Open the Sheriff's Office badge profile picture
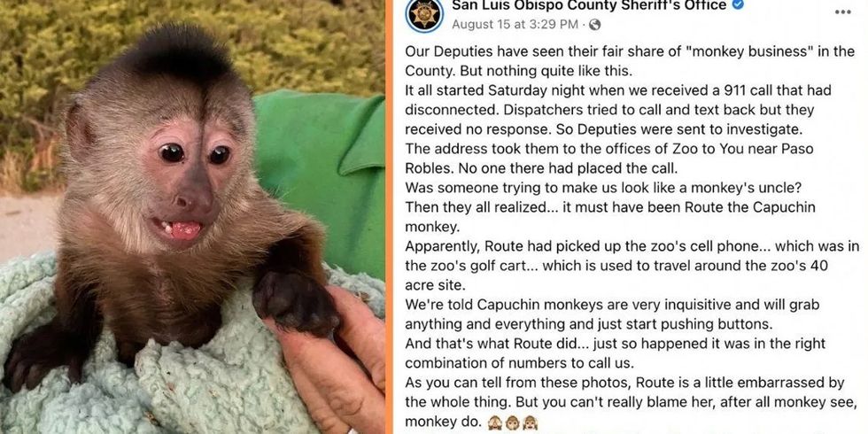The width and height of the screenshot is (868, 434). (424, 14)
